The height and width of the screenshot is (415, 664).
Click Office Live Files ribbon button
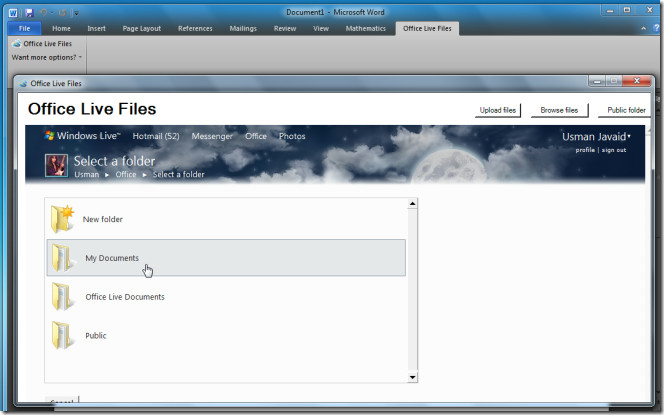[x=42, y=44]
